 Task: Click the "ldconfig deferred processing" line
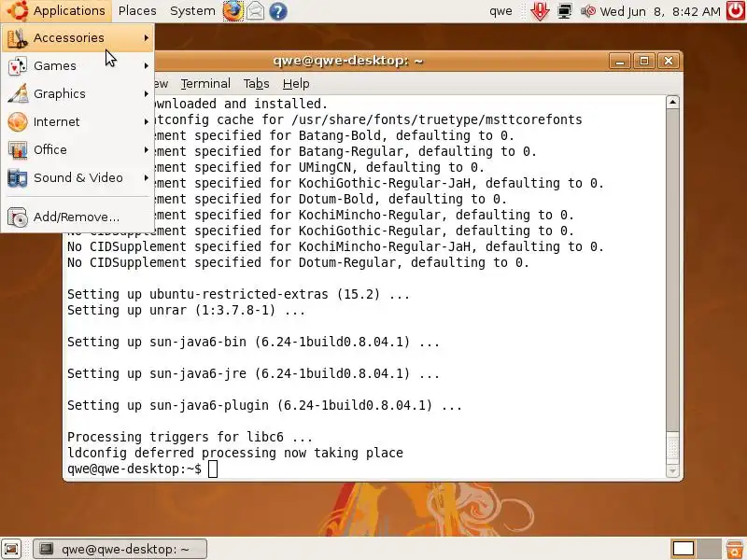pyautogui.click(x=235, y=453)
